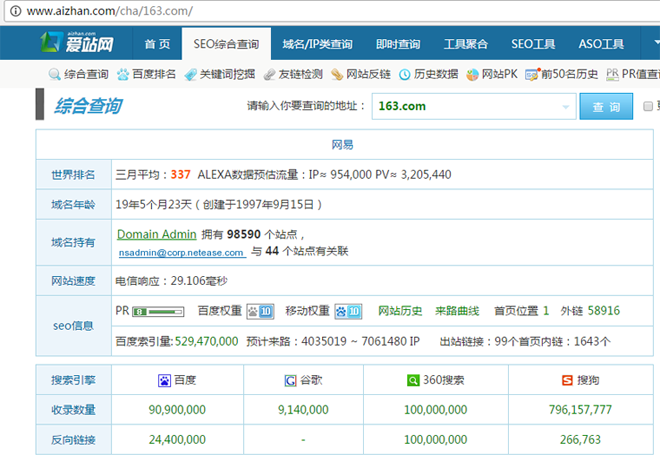Click the 360搜索 logo icon
Viewport: 660px width, 461px height.
coord(413,381)
